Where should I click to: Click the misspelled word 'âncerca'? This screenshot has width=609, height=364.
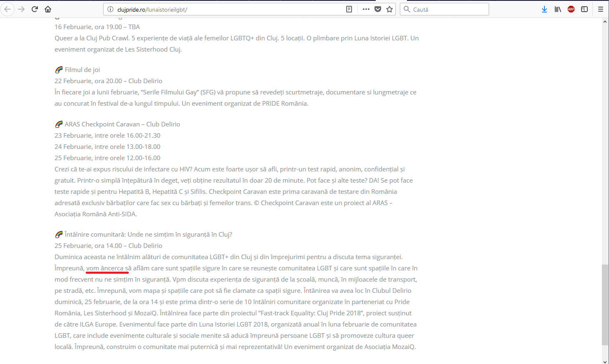tap(112, 268)
